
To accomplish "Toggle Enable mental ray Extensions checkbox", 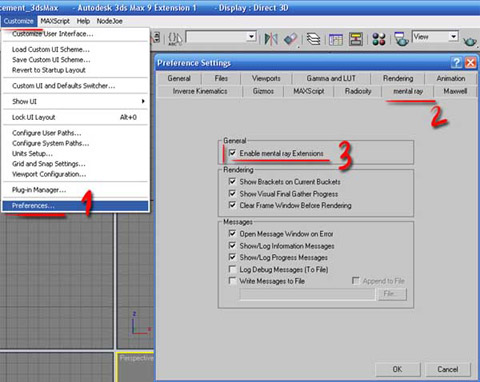I will point(232,153).
